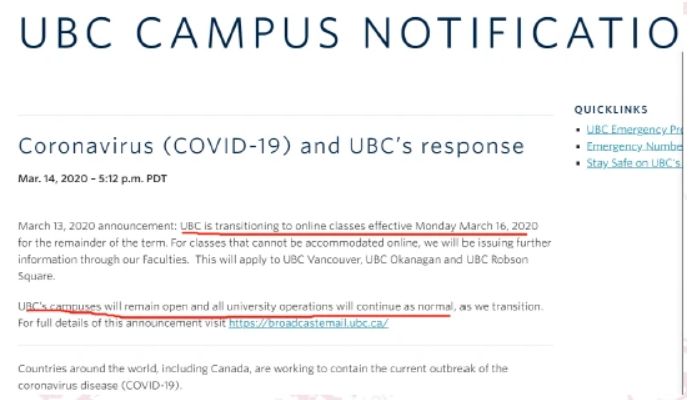Open the UBC Emergency quicklink
Screen dimensions: 691x400
[634, 130]
